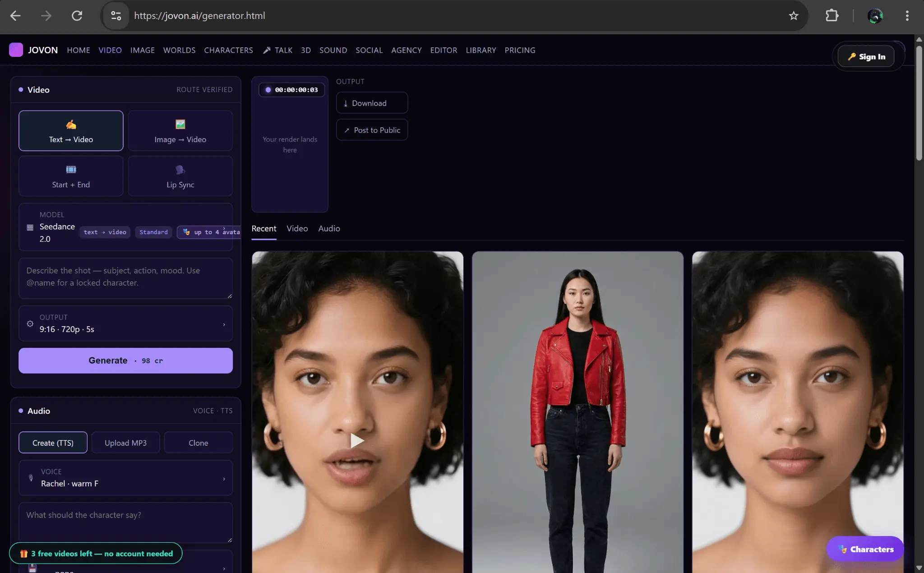The width and height of the screenshot is (924, 573).
Task: Open the WORLDS nav item
Action: [x=179, y=50]
